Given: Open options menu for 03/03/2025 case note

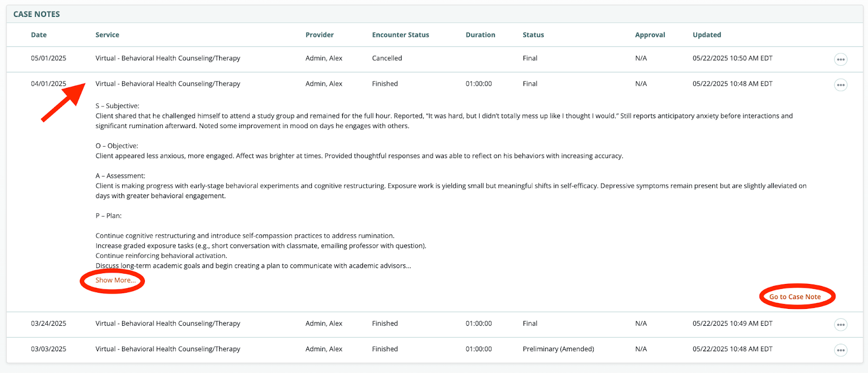Looking at the screenshot, I should coord(840,350).
